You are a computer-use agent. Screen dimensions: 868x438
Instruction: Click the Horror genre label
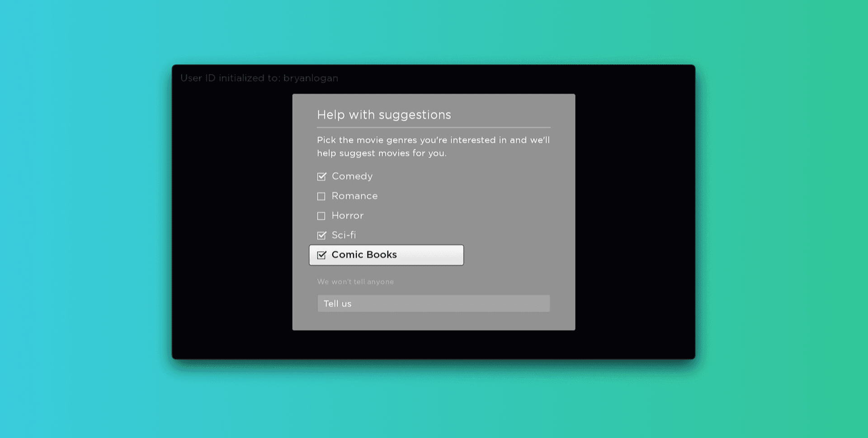(347, 216)
